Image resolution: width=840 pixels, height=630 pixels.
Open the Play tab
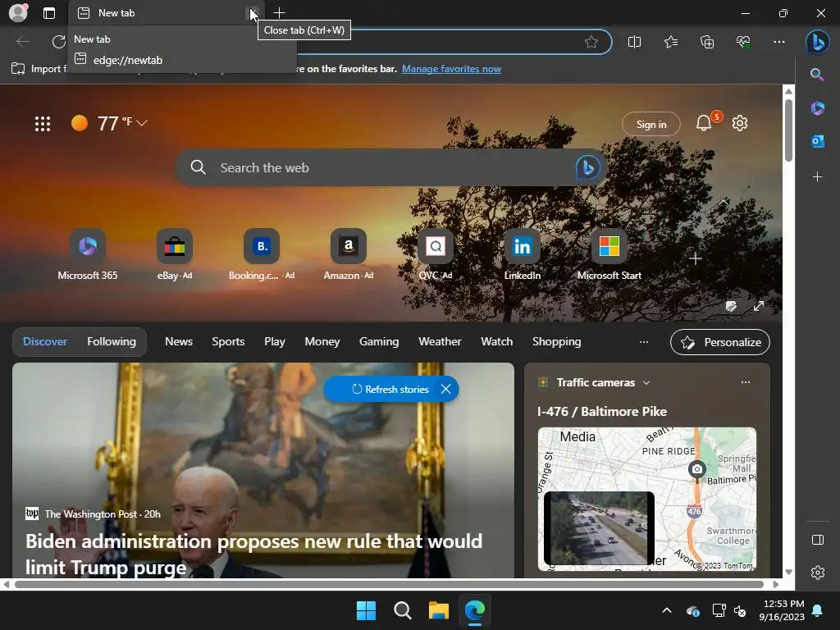[x=274, y=342]
